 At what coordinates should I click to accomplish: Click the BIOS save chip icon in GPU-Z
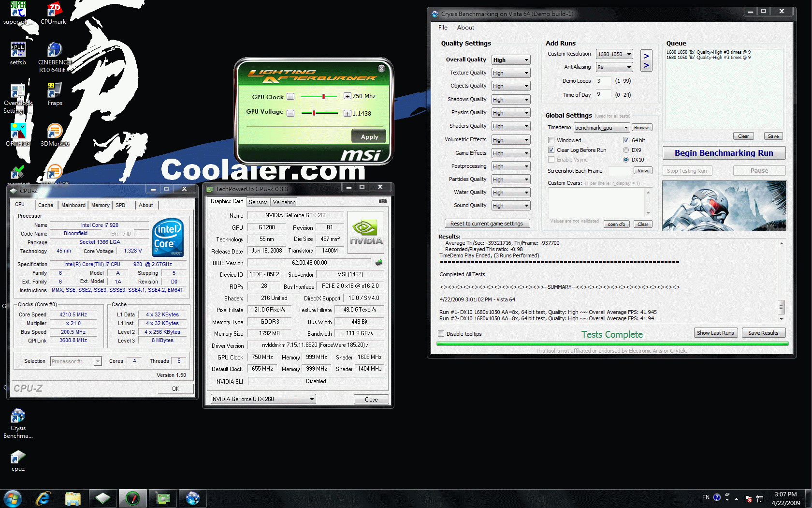coord(379,263)
